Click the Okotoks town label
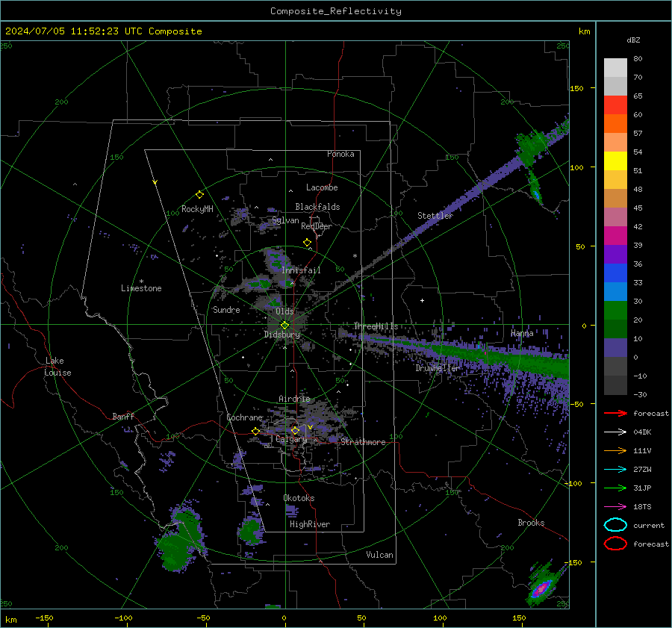 [299, 498]
